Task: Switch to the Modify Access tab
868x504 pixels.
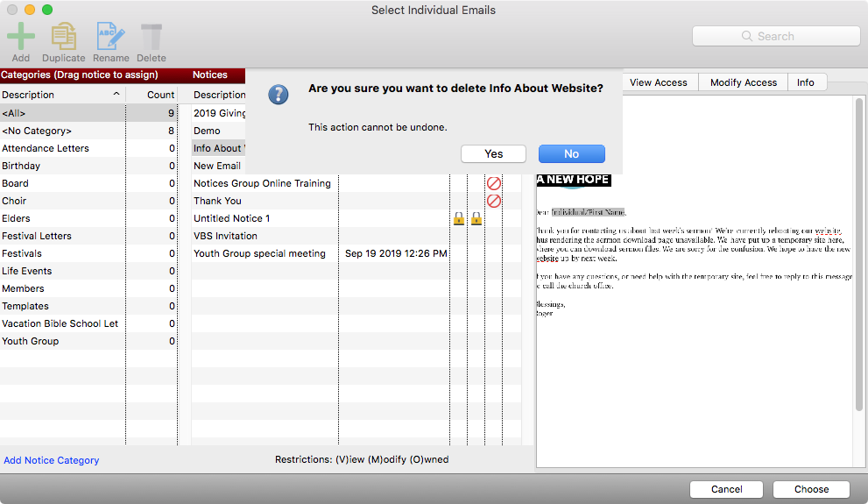Action: coord(743,82)
